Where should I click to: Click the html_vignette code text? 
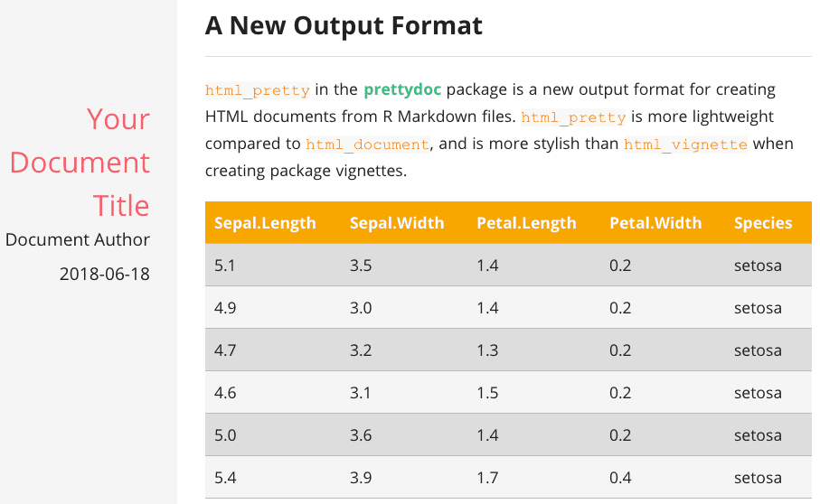[x=685, y=145]
